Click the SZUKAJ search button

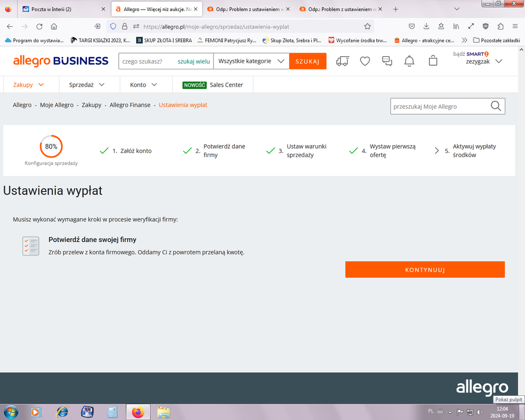(x=307, y=61)
